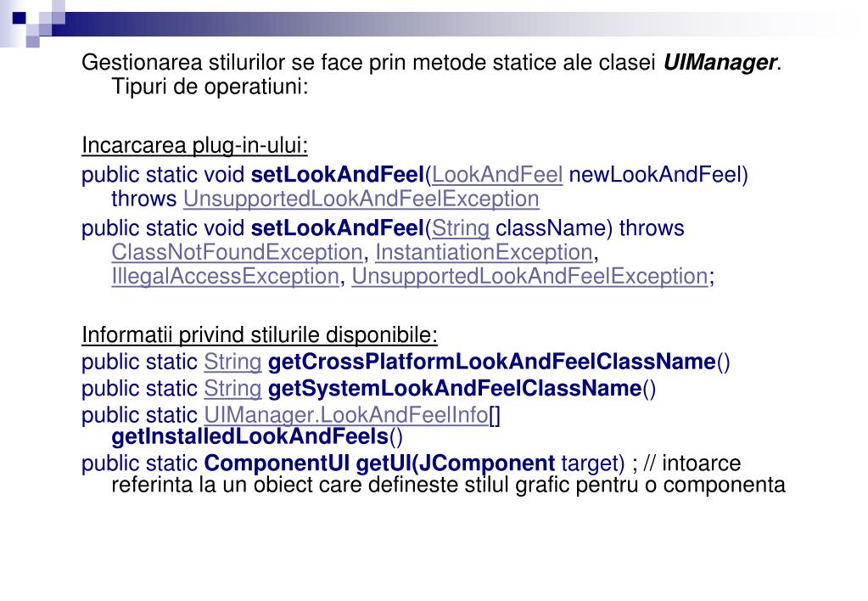Open String link in setLookAndFeel className signature
Viewport: 868px width, 601px height.
[x=461, y=228]
